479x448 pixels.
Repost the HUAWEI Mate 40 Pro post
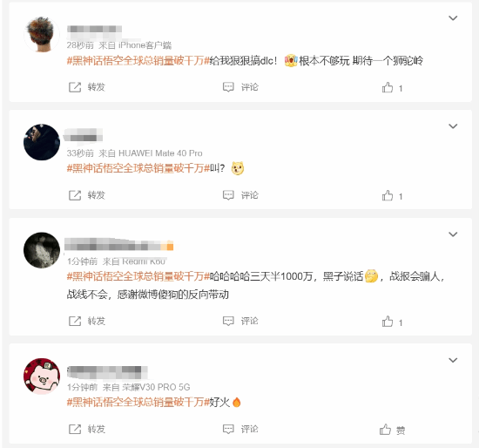(87, 195)
